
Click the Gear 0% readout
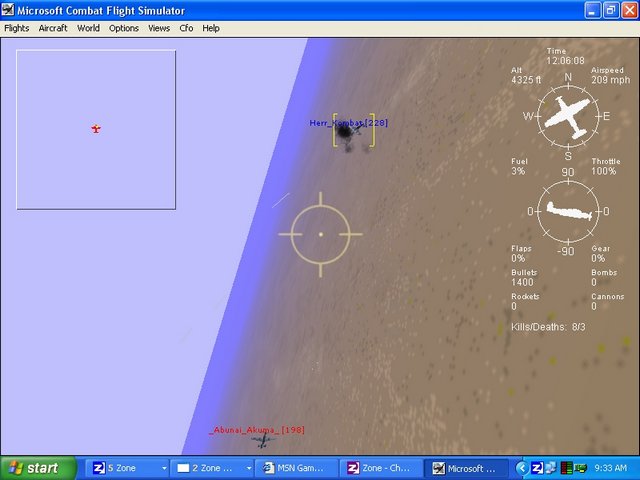600,253
